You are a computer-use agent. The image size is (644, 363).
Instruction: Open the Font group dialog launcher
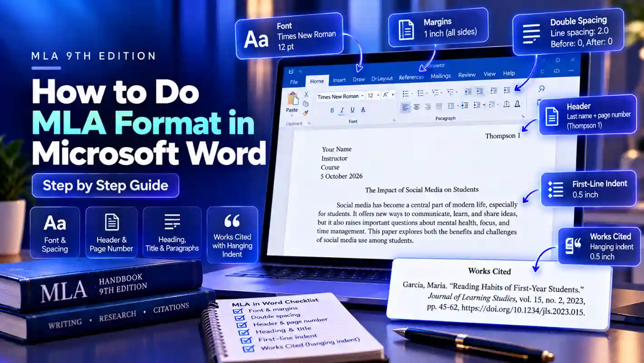[394, 121]
